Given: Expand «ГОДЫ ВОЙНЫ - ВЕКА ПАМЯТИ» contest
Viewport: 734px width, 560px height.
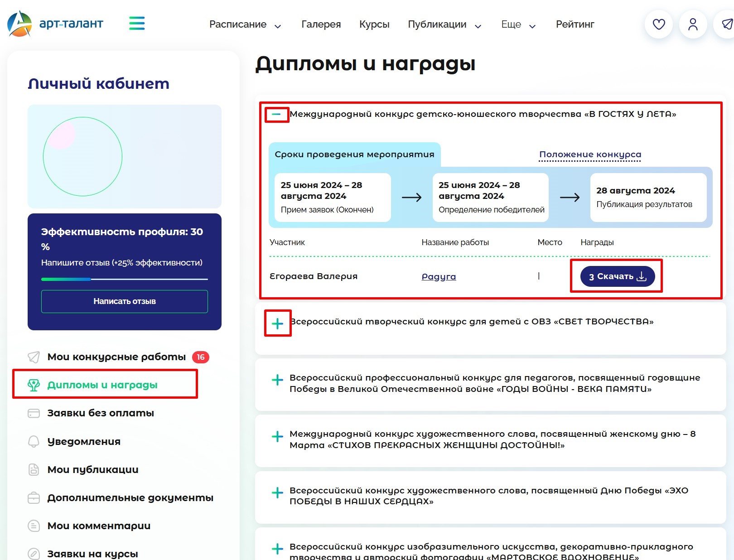Looking at the screenshot, I should [277, 380].
